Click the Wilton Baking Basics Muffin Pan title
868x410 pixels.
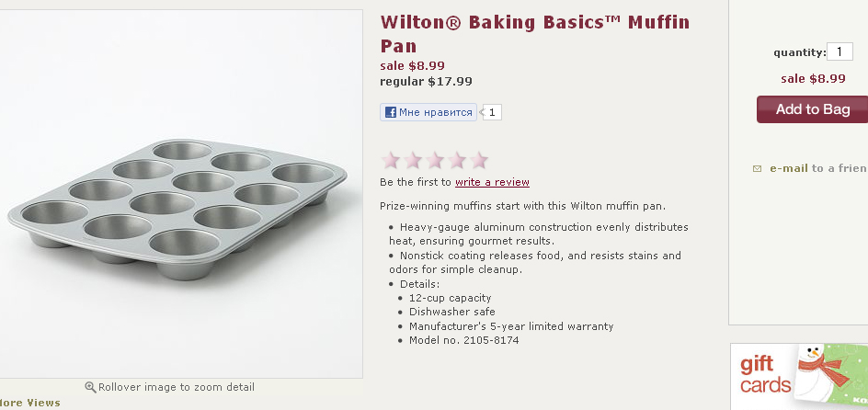pyautogui.click(x=535, y=34)
